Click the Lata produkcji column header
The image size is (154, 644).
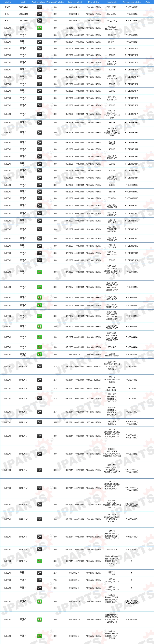75,2
